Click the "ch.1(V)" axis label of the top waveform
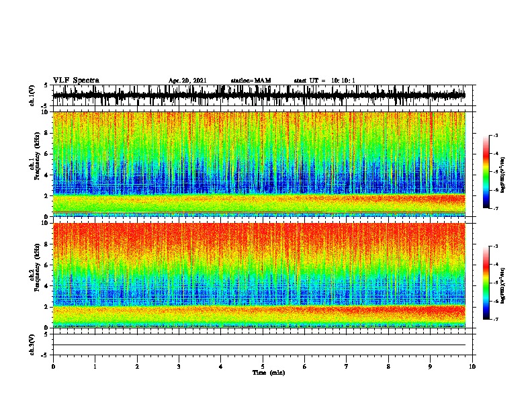The image size is (532, 411). click(x=32, y=95)
